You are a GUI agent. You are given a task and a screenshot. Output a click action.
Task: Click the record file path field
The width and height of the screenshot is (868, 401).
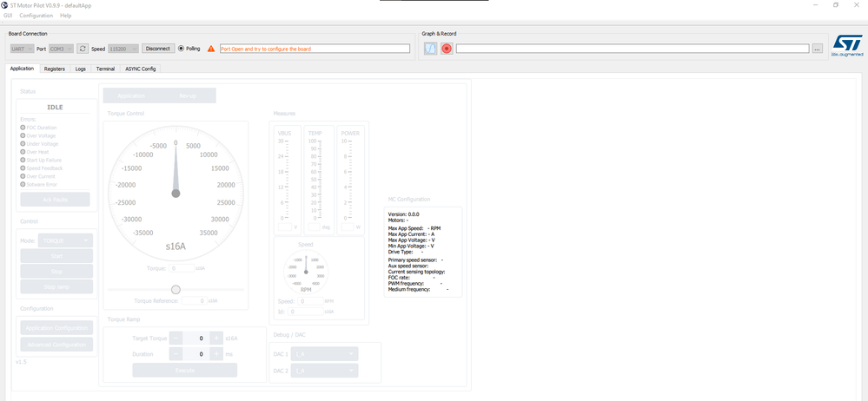(x=633, y=49)
